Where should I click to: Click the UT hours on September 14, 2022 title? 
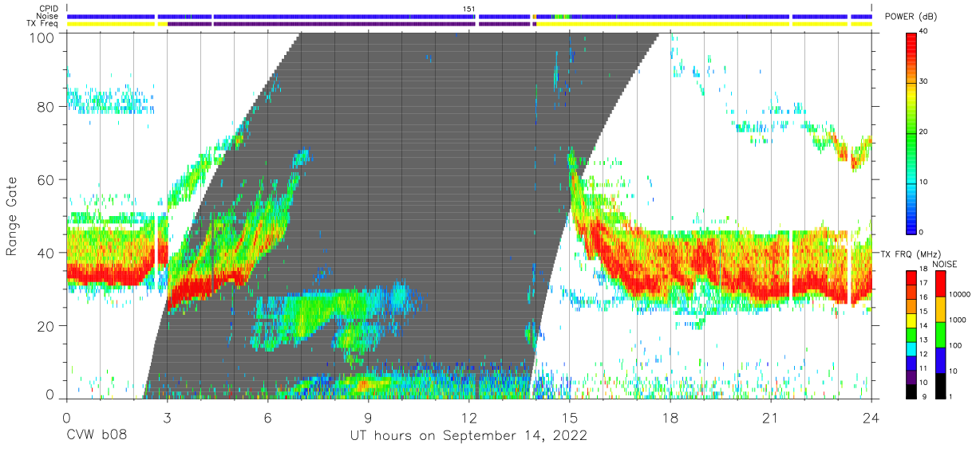point(468,436)
